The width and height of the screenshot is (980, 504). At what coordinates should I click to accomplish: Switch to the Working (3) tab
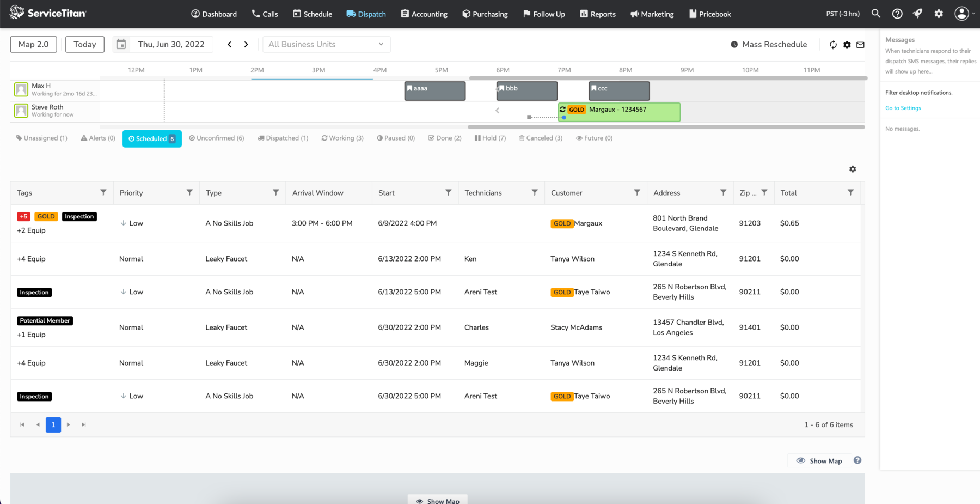coord(342,138)
